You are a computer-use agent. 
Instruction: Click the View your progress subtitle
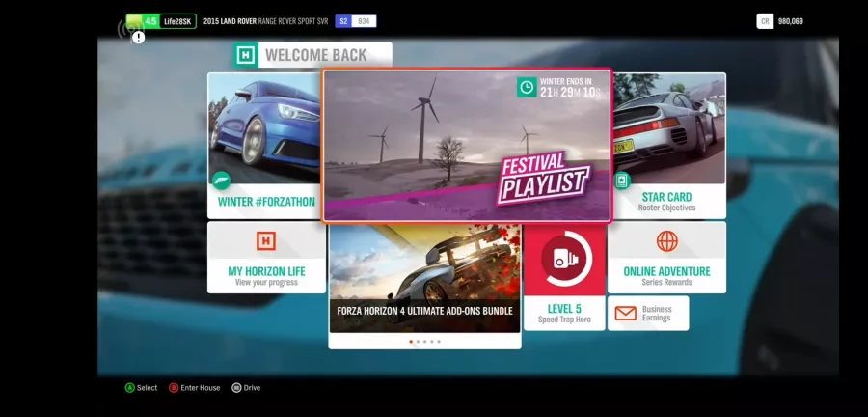(266, 283)
